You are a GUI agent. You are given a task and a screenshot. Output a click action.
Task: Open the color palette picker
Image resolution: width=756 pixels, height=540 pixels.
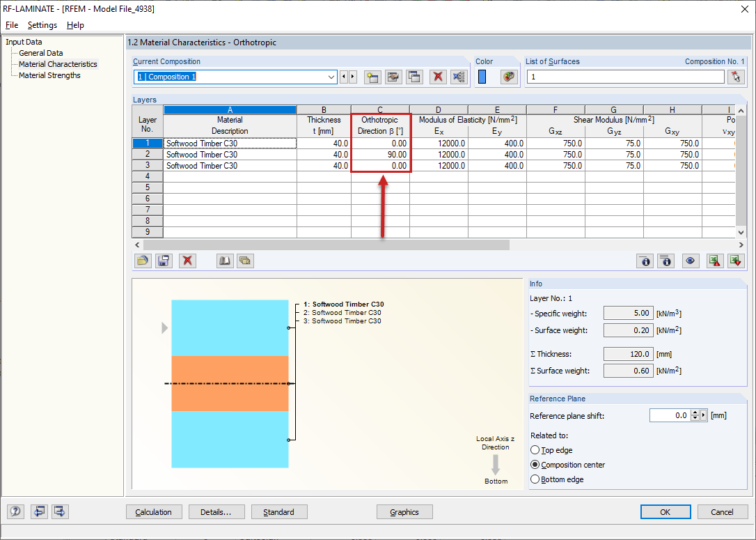pyautogui.click(x=509, y=77)
